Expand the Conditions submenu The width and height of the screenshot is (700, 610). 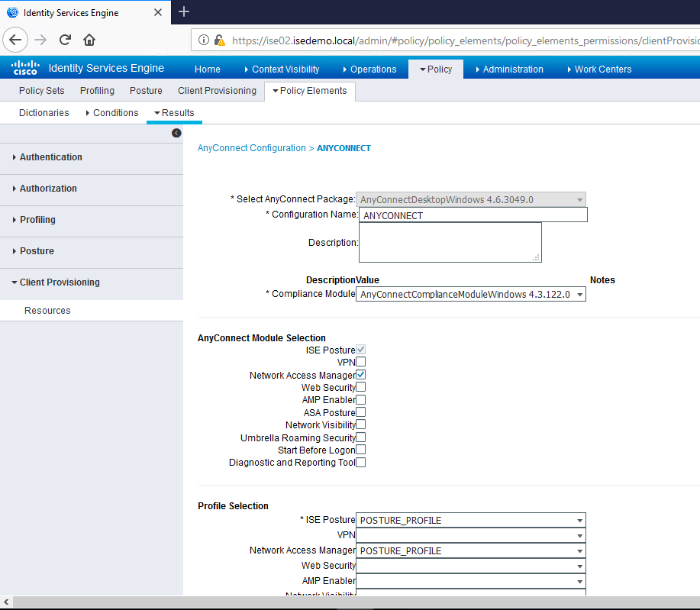(x=112, y=112)
